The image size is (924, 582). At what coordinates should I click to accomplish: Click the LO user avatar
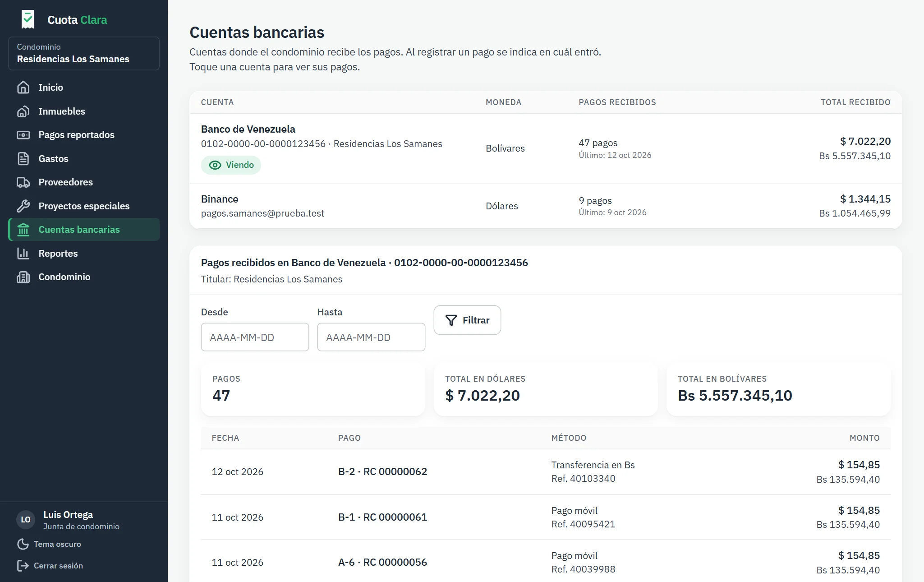click(26, 520)
